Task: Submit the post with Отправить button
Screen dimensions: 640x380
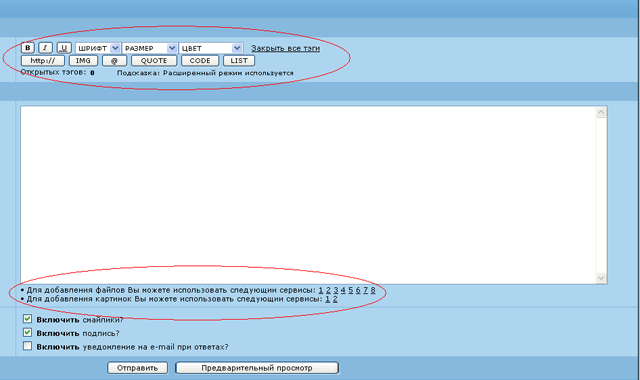Action: click(x=138, y=368)
